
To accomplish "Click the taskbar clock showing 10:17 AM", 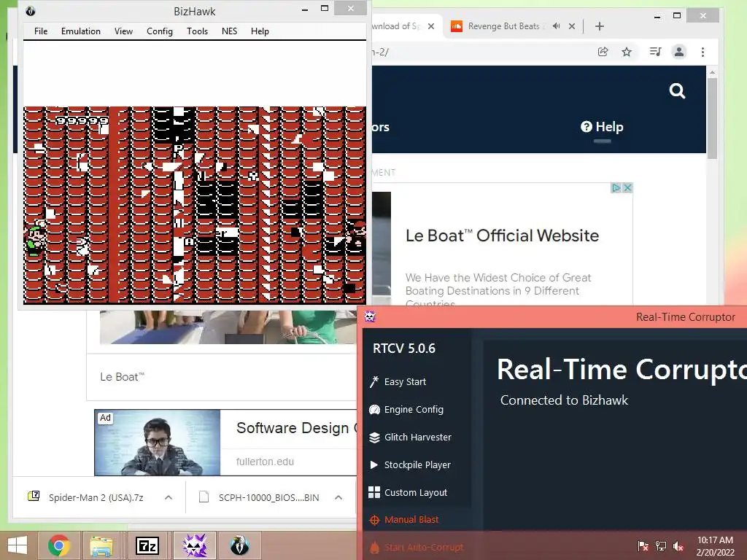I will [715, 546].
